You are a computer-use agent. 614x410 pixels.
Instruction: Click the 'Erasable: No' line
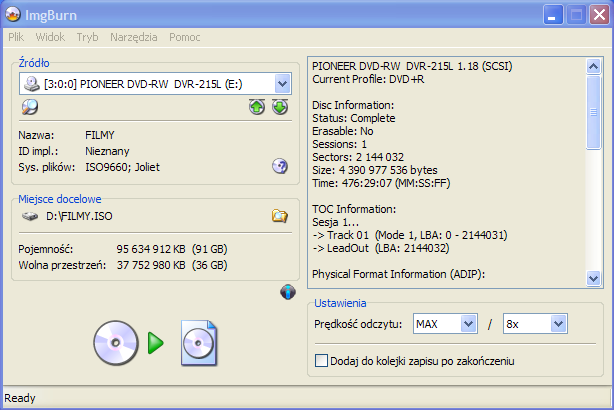[x=343, y=131]
